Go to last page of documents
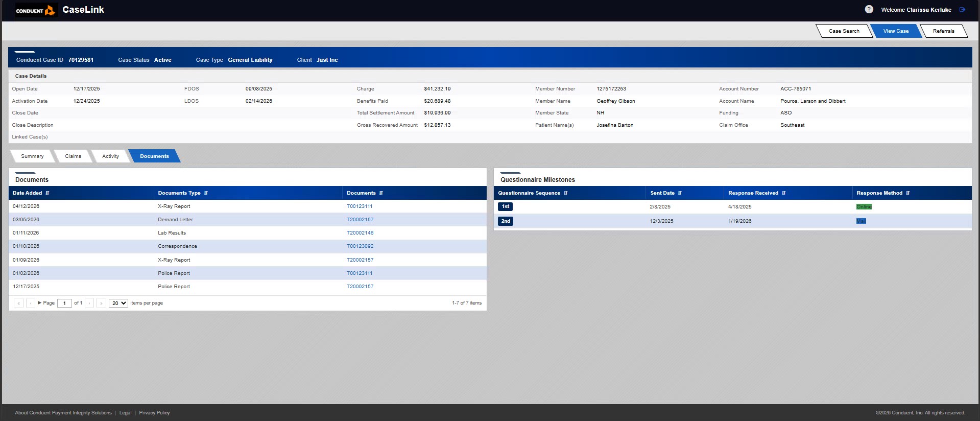This screenshot has width=980, height=421. pos(101,303)
